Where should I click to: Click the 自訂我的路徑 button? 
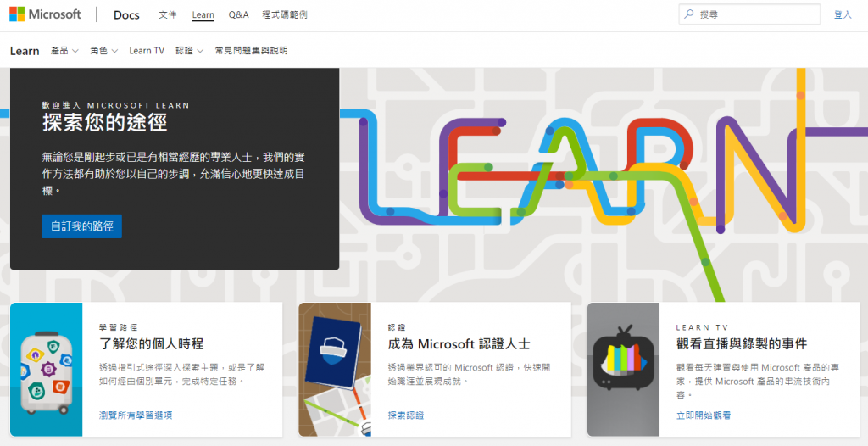[x=82, y=226]
